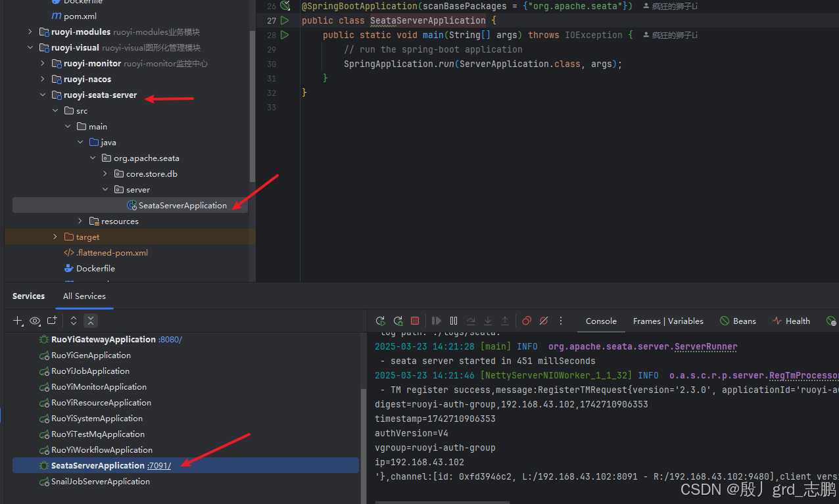Collapse all services in the tree
839x504 pixels.
[91, 321]
